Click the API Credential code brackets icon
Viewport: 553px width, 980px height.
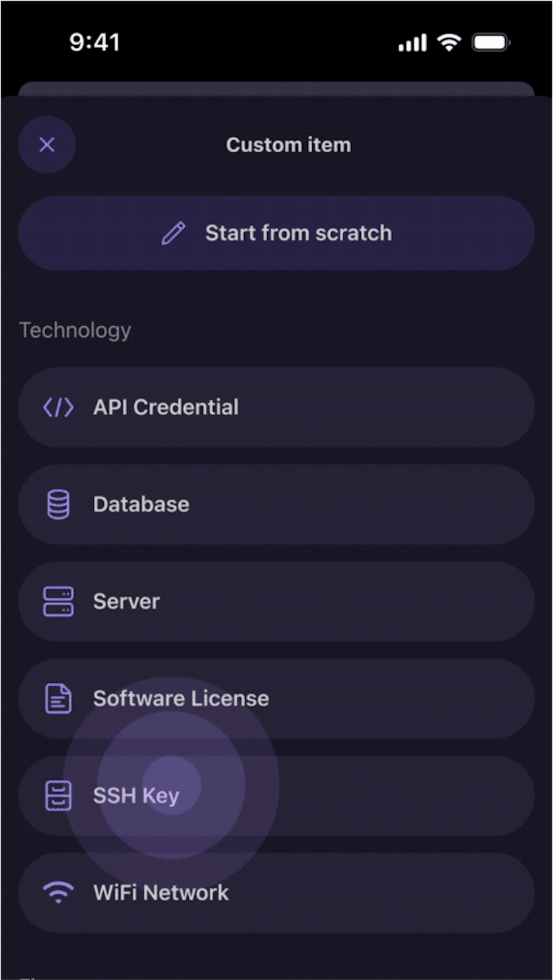59,407
